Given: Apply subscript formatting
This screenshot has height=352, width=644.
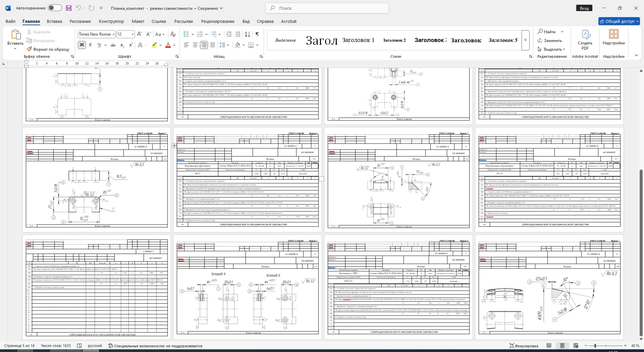Looking at the screenshot, I should click(x=122, y=45).
